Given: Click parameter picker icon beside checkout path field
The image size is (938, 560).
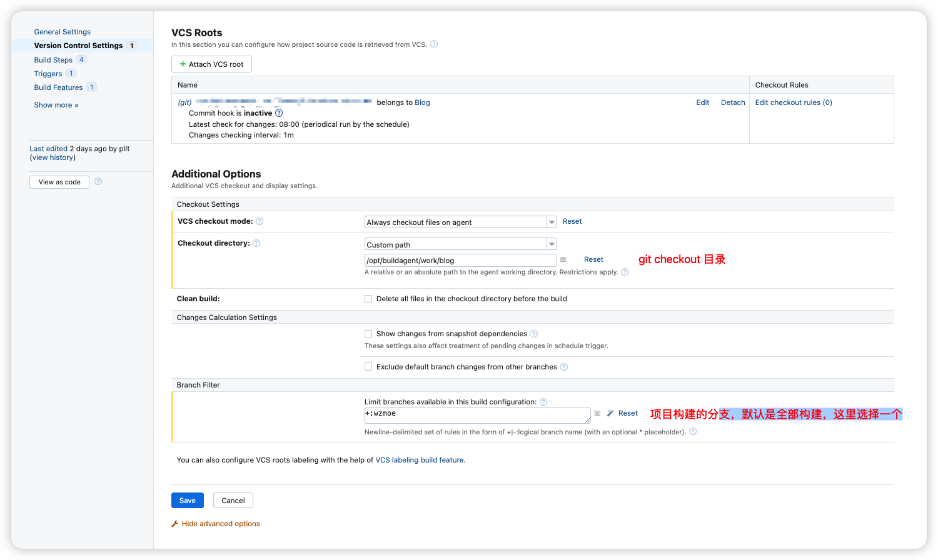Looking at the screenshot, I should [x=563, y=259].
